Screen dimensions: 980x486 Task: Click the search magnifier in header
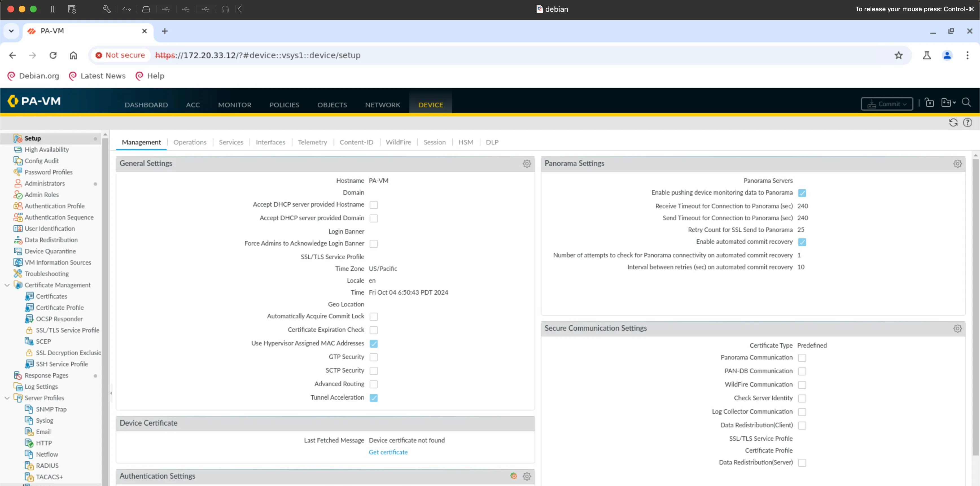pos(966,103)
